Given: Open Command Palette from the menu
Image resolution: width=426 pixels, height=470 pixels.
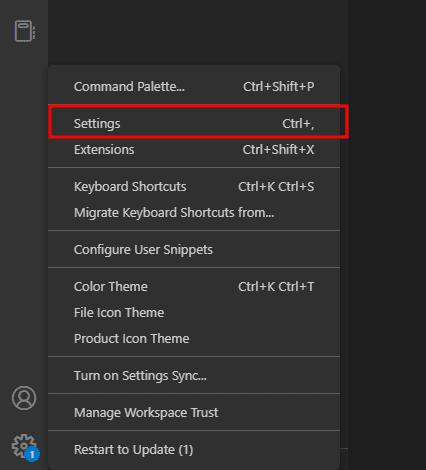Looking at the screenshot, I should [x=194, y=87].
